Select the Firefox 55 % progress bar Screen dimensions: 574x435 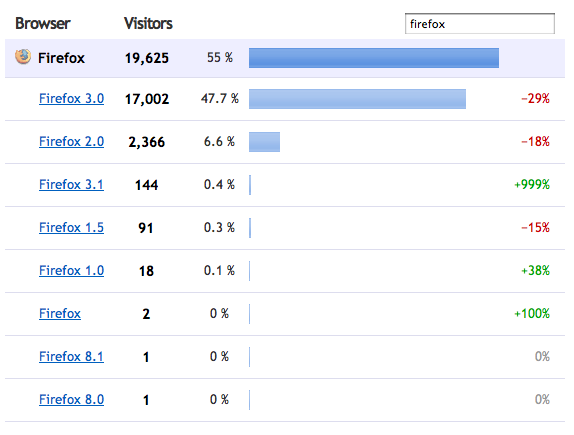click(374, 58)
